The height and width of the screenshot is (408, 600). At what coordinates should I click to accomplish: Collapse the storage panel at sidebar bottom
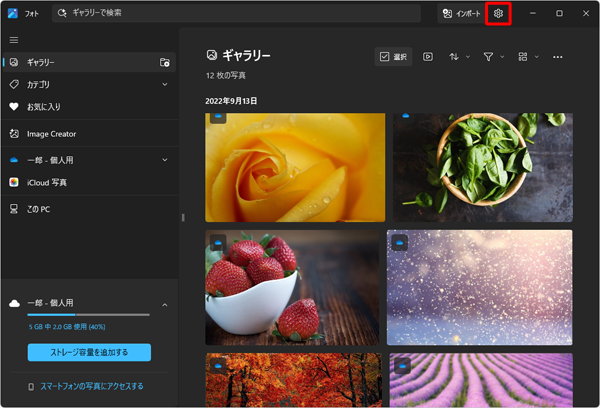coord(165,303)
